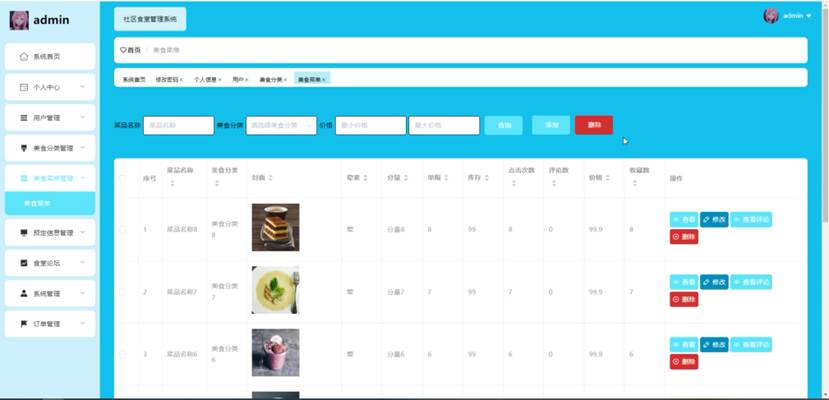Click the admin avatar logo in the sidebar
This screenshot has width=829, height=400.
click(x=19, y=20)
